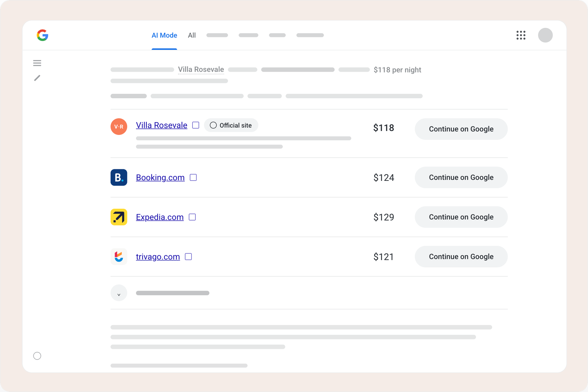
Task: Click the square icon beside Villa Rosevale link
Action: (196, 125)
